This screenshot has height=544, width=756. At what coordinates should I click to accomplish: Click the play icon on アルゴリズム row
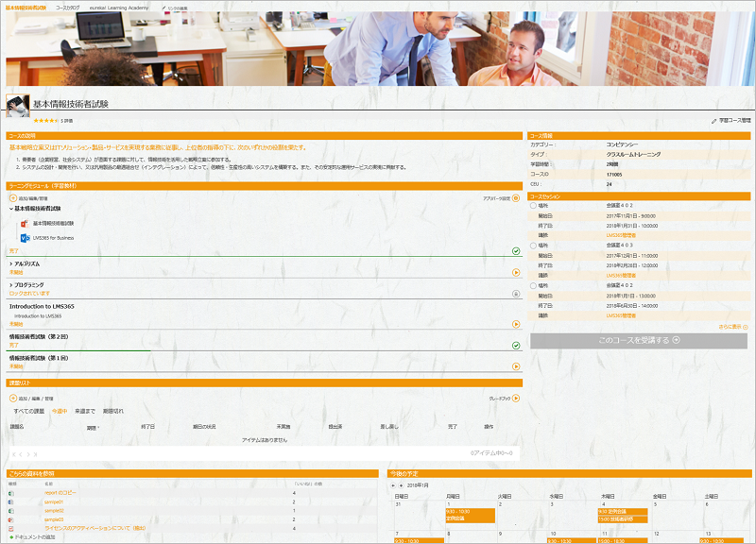[x=516, y=273]
